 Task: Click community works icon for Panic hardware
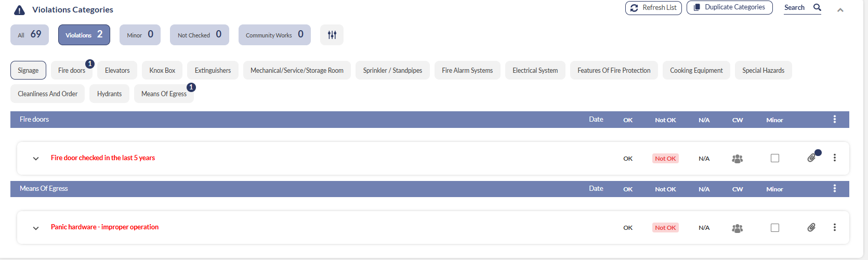tap(737, 228)
